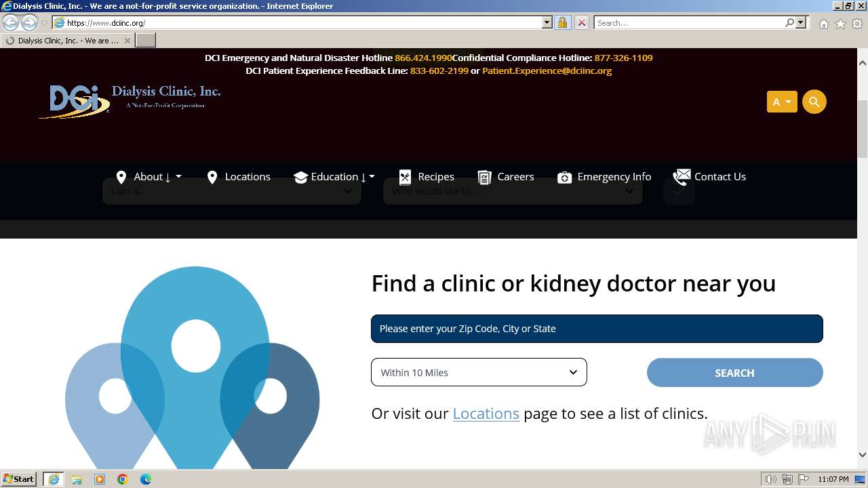Image resolution: width=868 pixels, height=488 pixels.
Task: Open Favorites star icon
Action: pos(840,24)
